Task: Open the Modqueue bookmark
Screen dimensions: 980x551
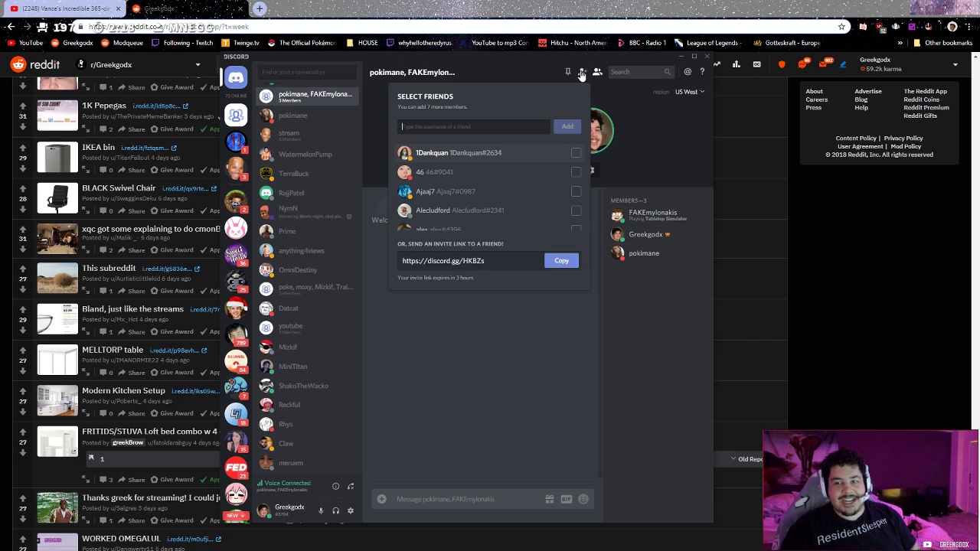Action: point(122,43)
